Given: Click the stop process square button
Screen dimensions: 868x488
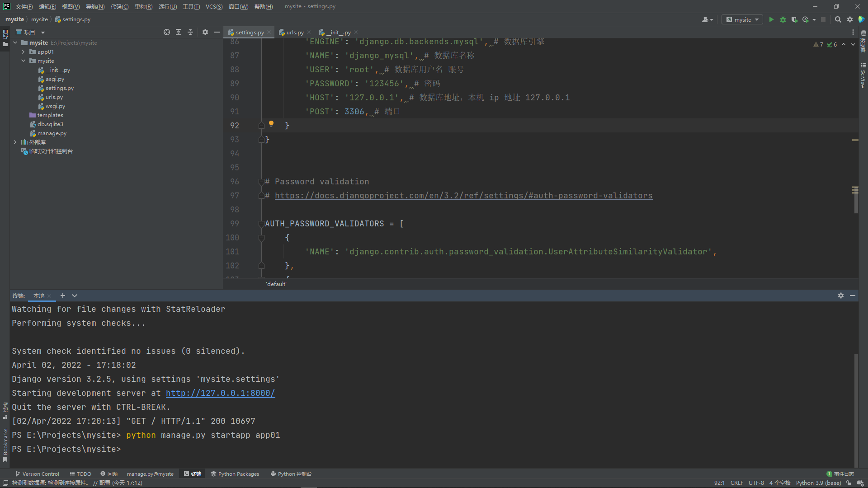Looking at the screenshot, I should [823, 19].
